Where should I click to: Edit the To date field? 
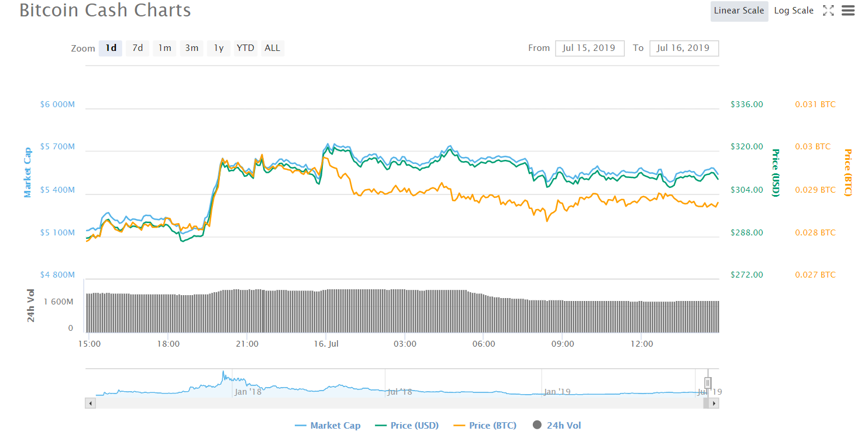684,48
